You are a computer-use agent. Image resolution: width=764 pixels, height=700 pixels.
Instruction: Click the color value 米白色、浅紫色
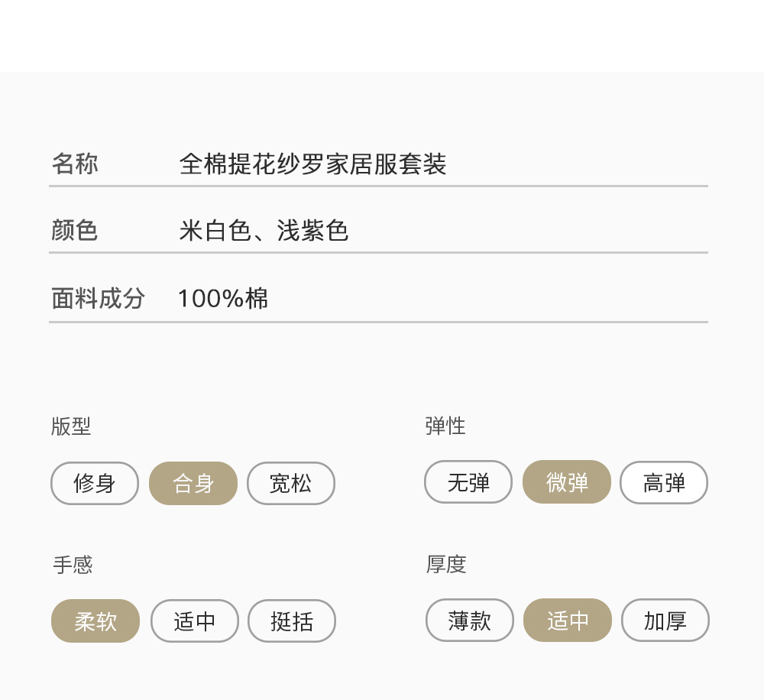264,231
